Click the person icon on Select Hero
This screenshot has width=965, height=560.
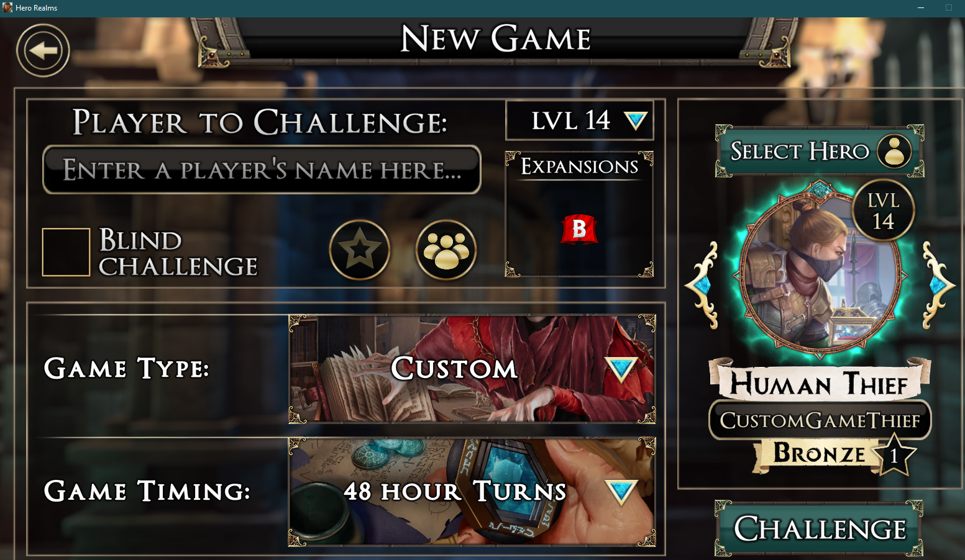894,151
